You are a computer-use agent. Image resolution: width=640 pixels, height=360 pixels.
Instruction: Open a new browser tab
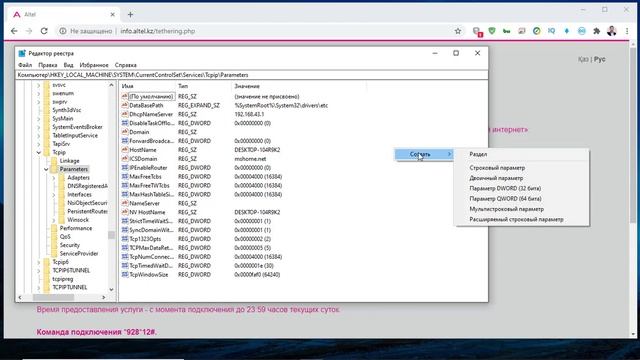[x=130, y=15]
